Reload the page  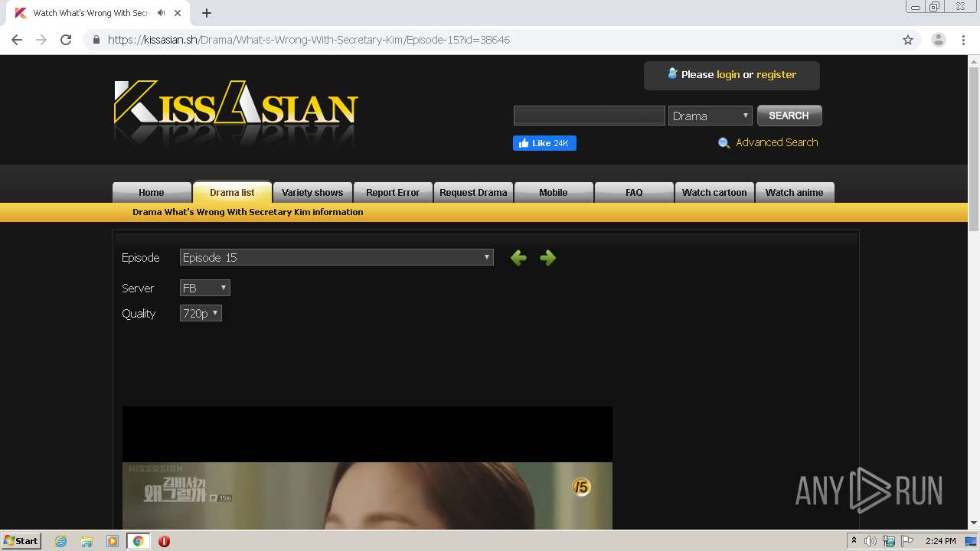click(x=66, y=40)
